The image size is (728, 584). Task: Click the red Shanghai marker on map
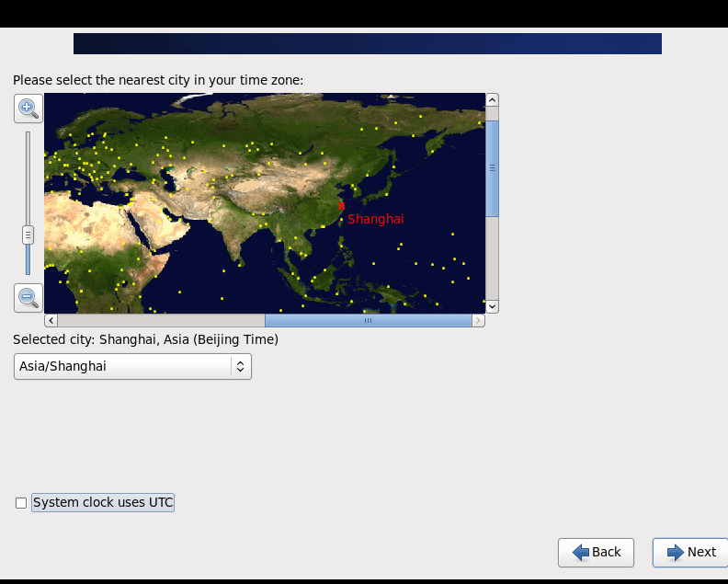coord(341,206)
